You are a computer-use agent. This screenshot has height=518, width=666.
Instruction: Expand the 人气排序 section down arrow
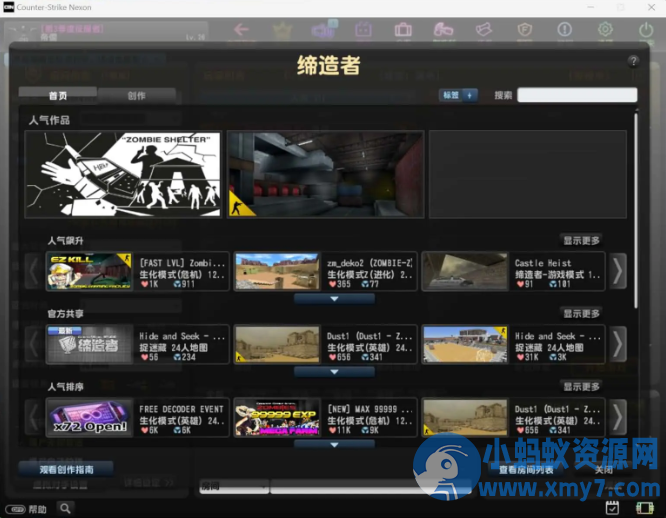pos(334,445)
